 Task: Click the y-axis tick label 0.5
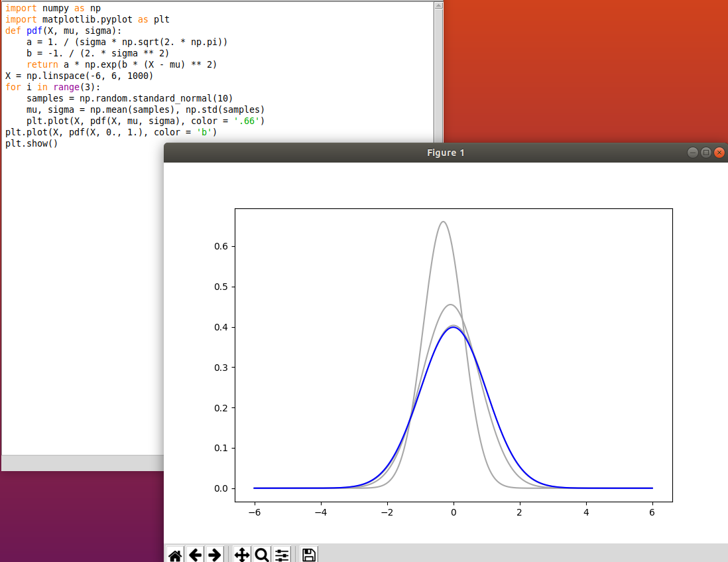pyautogui.click(x=221, y=287)
